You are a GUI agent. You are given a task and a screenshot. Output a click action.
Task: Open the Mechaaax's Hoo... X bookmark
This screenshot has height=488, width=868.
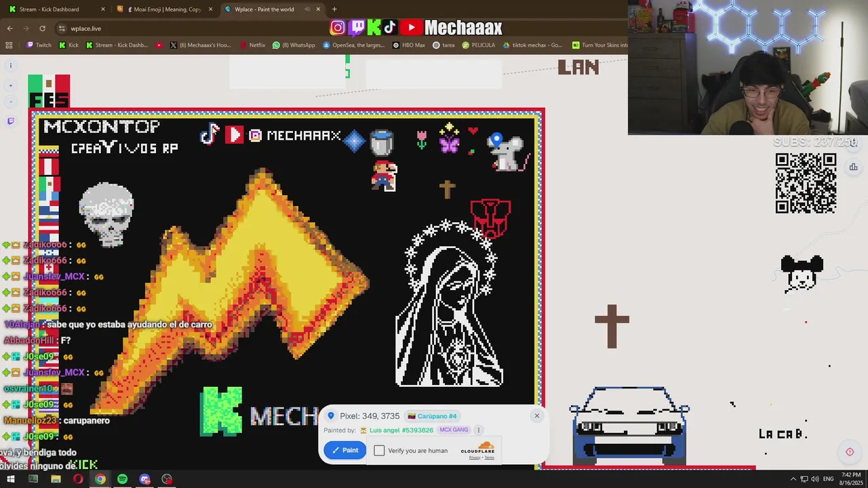[x=201, y=45]
